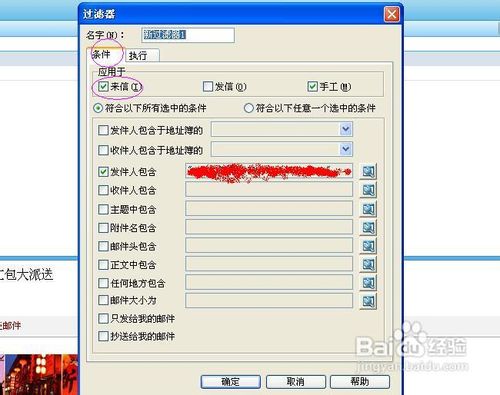The width and height of the screenshot is (500, 395).
Task: Enable the 附件名包含 condition
Action: 103,228
